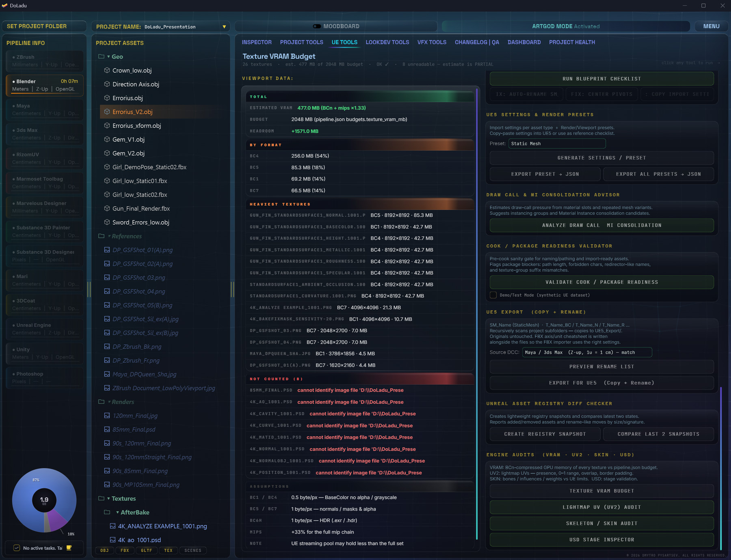
Task: Enable Demo/Test Mode checkbox
Action: (493, 295)
